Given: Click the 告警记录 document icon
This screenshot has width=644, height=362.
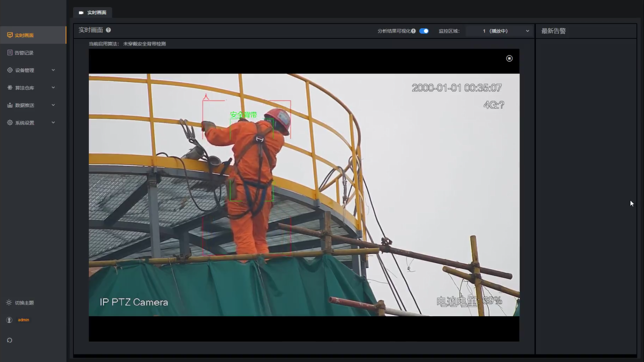Looking at the screenshot, I should [x=10, y=52].
